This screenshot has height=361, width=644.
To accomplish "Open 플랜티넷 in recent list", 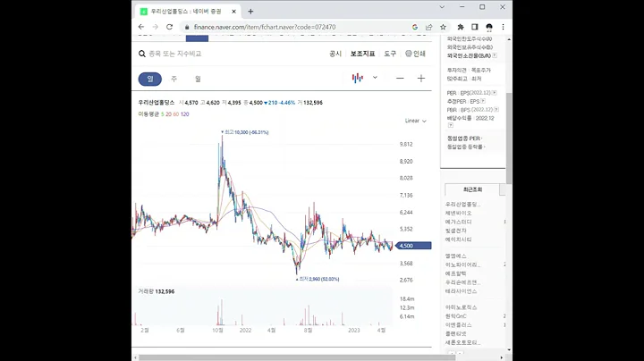I will click(455, 334).
